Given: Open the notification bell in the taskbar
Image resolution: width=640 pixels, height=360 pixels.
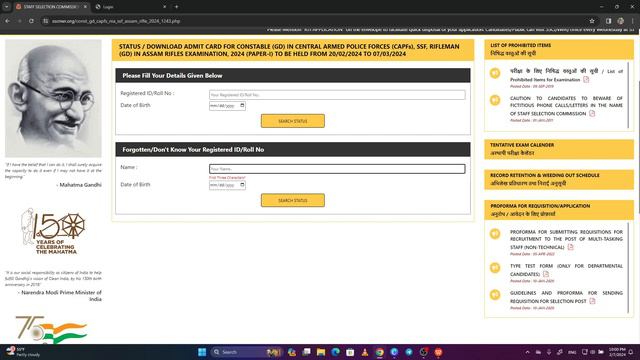Looking at the screenshot, I should [x=631, y=352].
